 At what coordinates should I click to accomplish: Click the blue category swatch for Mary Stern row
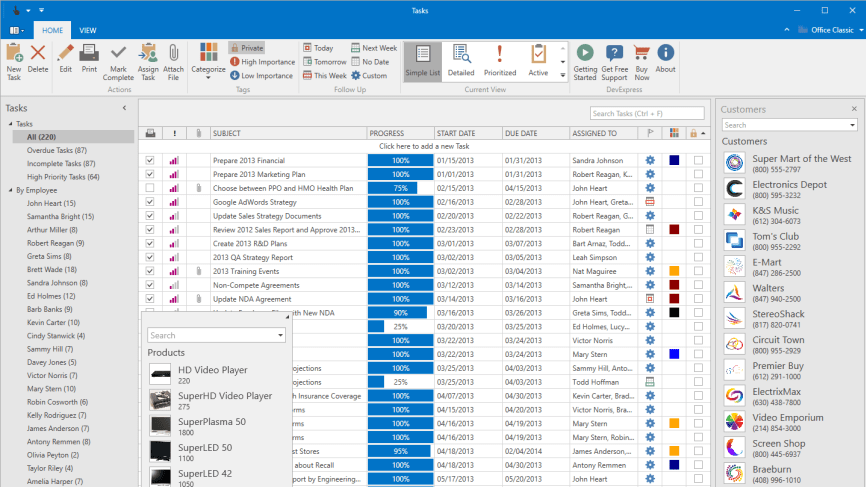(674, 354)
